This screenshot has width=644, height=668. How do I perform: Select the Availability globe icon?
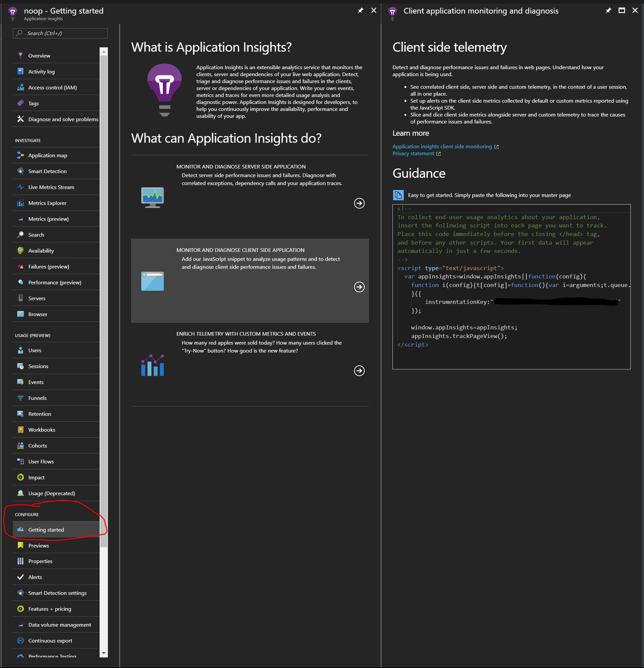click(21, 250)
